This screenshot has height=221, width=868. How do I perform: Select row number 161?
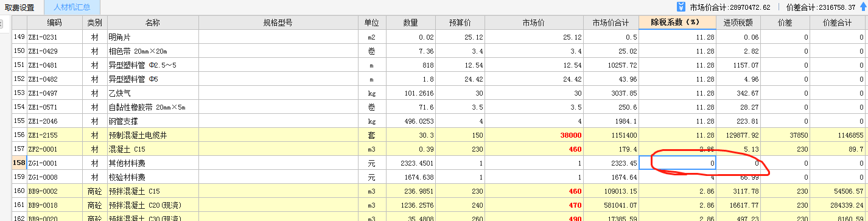coord(19,205)
